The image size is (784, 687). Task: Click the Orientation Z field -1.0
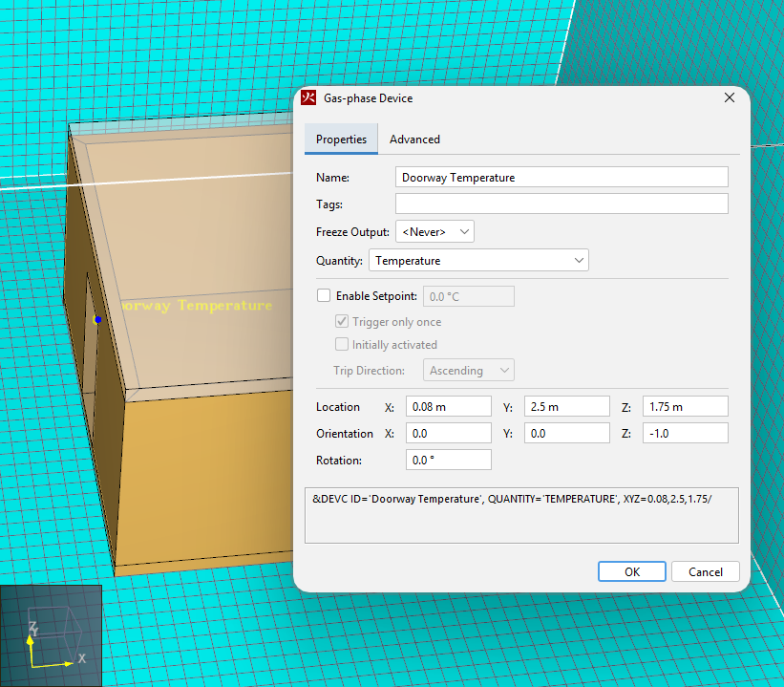(x=686, y=433)
